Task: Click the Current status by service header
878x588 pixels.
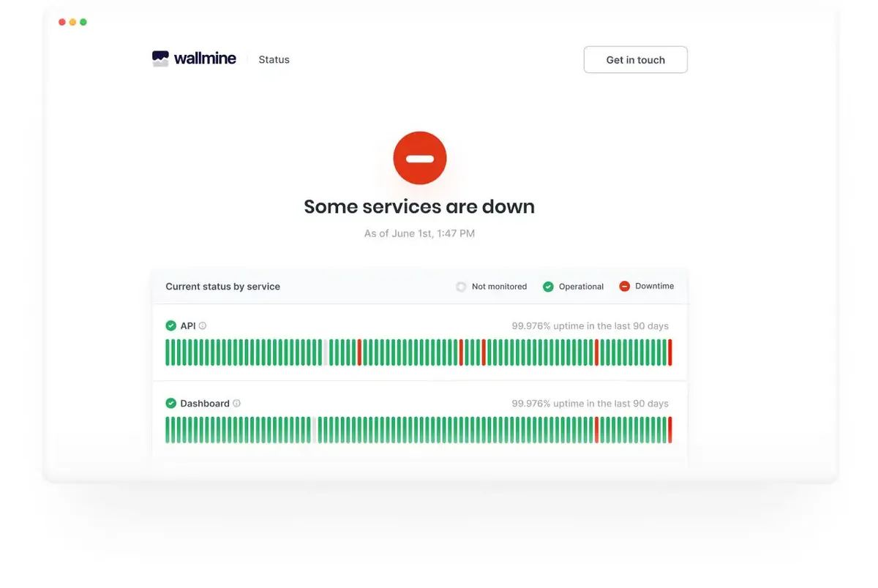Action: [222, 287]
